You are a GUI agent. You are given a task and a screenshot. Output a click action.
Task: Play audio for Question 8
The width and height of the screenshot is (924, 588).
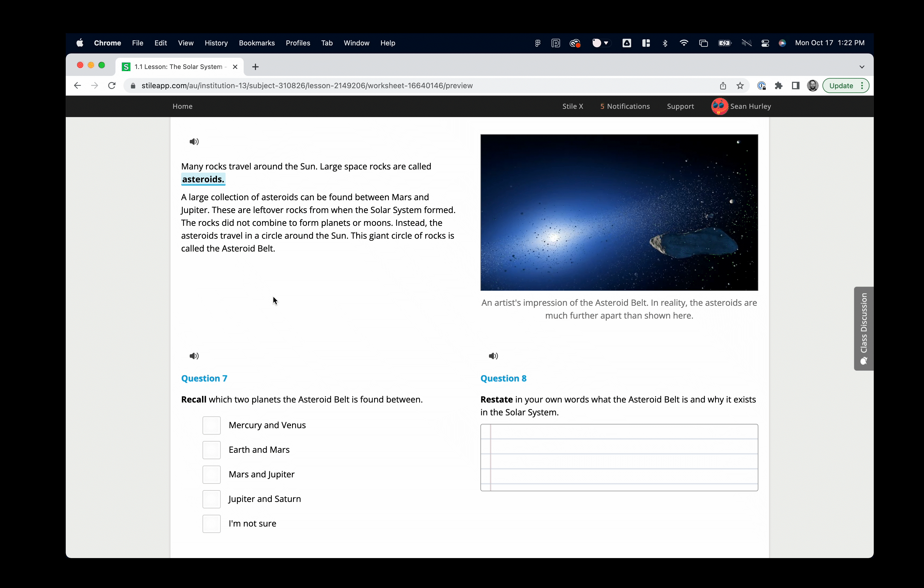click(493, 356)
